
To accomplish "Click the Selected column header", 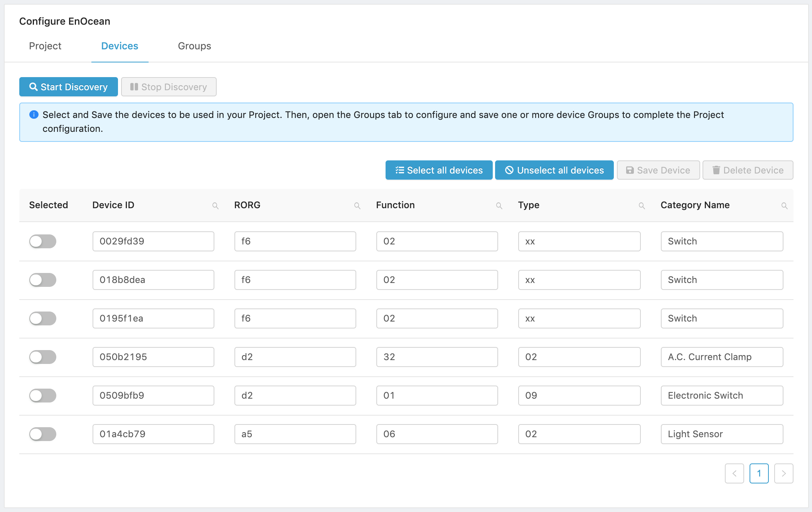I will (x=49, y=205).
